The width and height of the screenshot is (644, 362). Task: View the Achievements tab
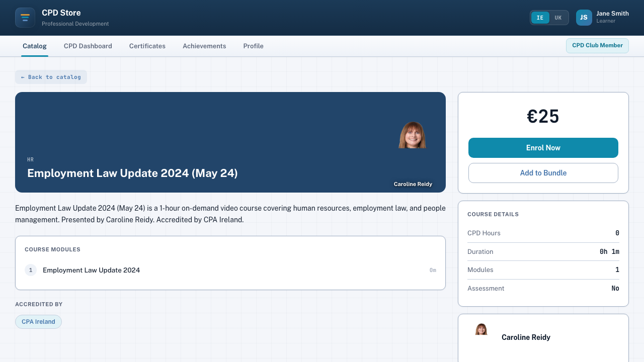click(x=204, y=46)
